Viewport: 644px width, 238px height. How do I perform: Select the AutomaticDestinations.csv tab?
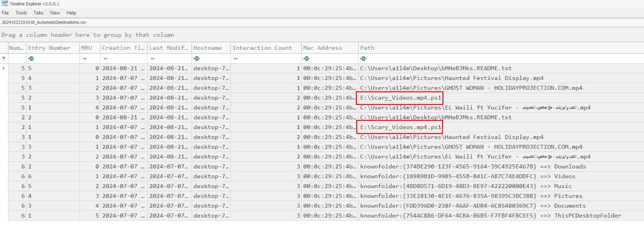point(44,22)
